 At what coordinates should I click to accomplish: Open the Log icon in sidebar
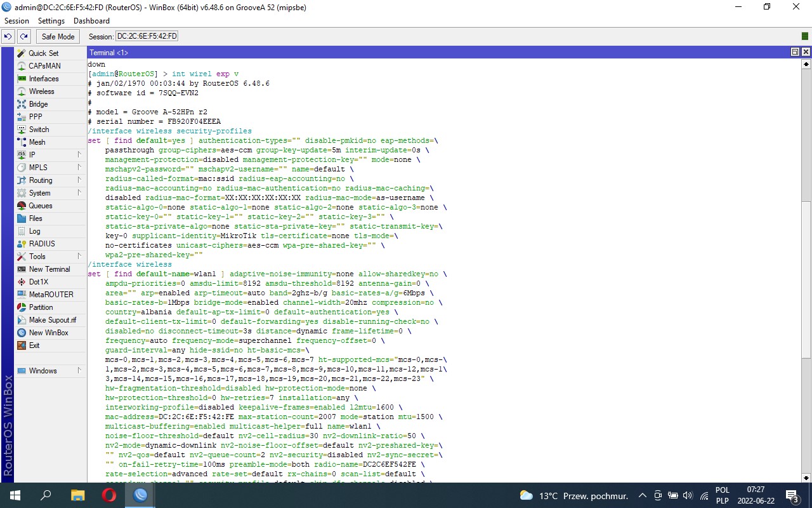pyautogui.click(x=22, y=231)
